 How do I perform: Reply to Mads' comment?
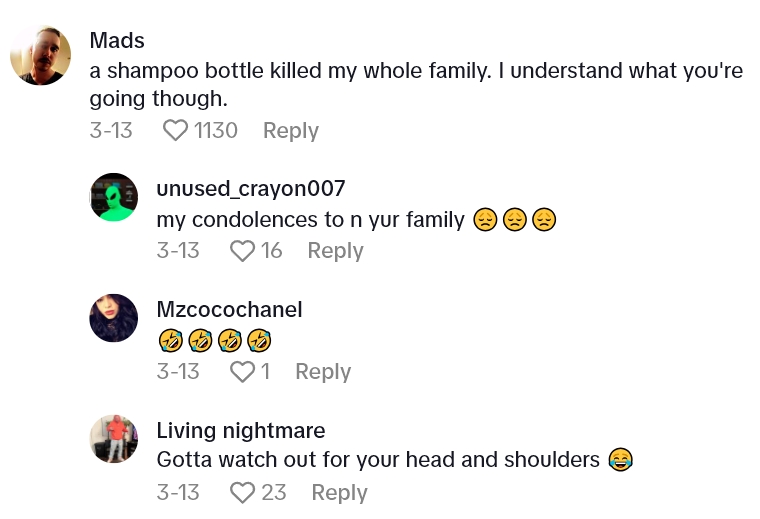pyautogui.click(x=290, y=131)
